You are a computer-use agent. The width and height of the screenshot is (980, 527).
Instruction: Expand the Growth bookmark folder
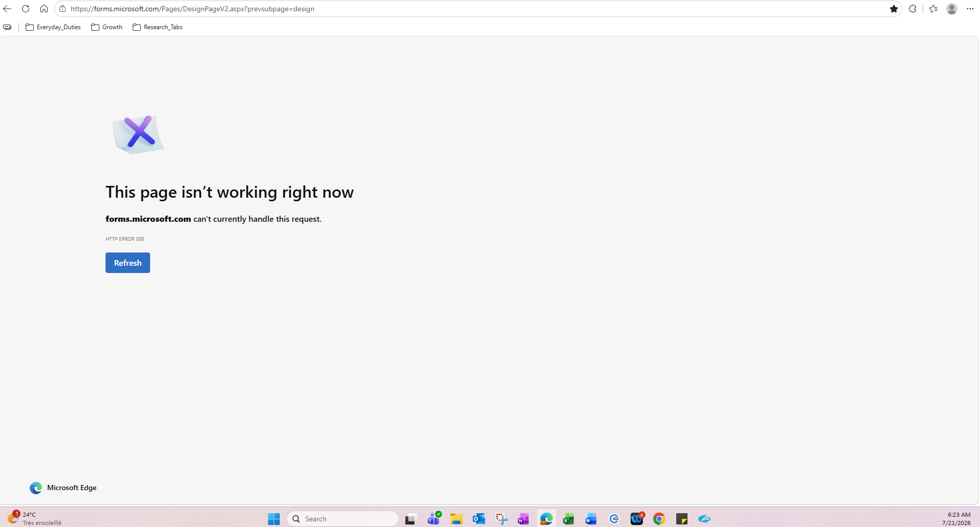pyautogui.click(x=107, y=27)
